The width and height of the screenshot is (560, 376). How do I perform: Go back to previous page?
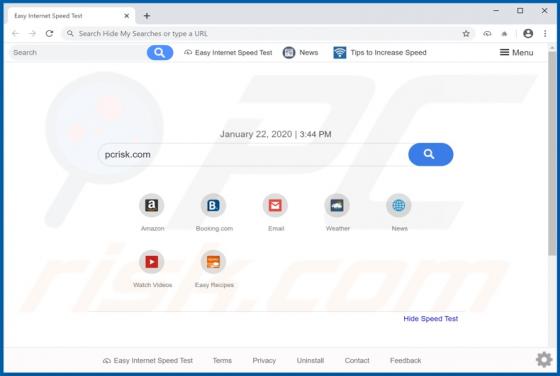tap(15, 34)
